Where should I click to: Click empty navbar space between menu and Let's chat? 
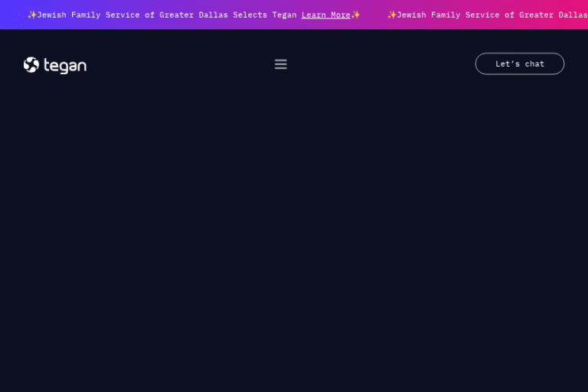[383, 64]
